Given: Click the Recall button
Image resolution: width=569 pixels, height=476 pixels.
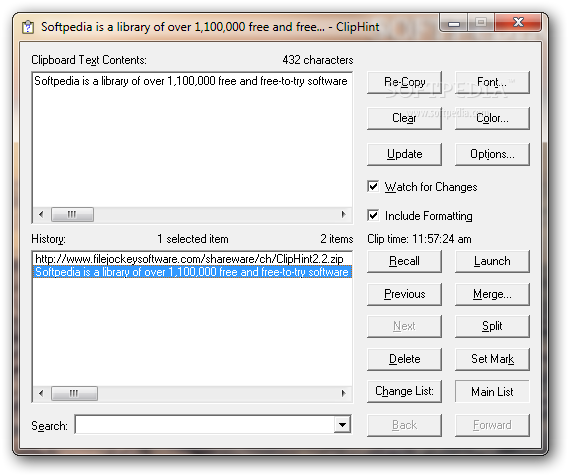Looking at the screenshot, I should (x=404, y=261).
